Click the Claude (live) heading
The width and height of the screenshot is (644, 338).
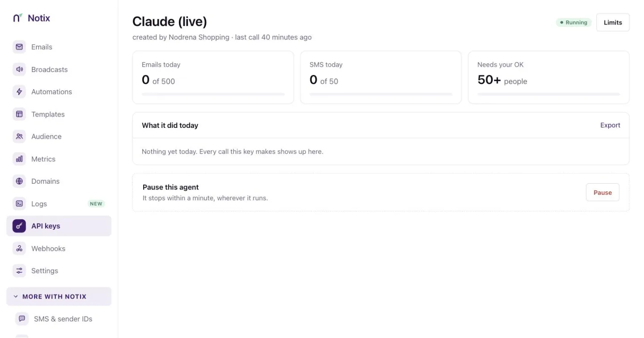coord(169,21)
